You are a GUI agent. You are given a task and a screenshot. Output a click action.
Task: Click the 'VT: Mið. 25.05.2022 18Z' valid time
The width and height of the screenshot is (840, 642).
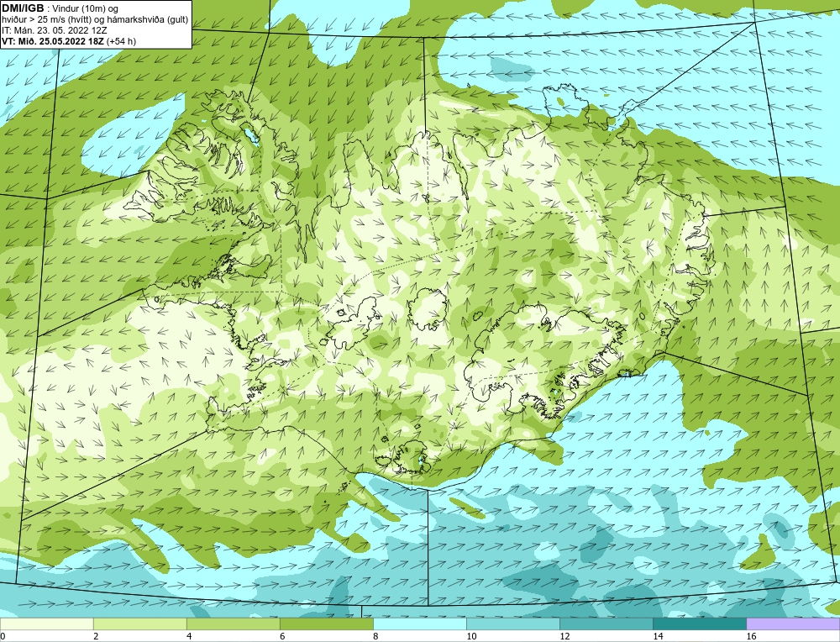(53, 41)
